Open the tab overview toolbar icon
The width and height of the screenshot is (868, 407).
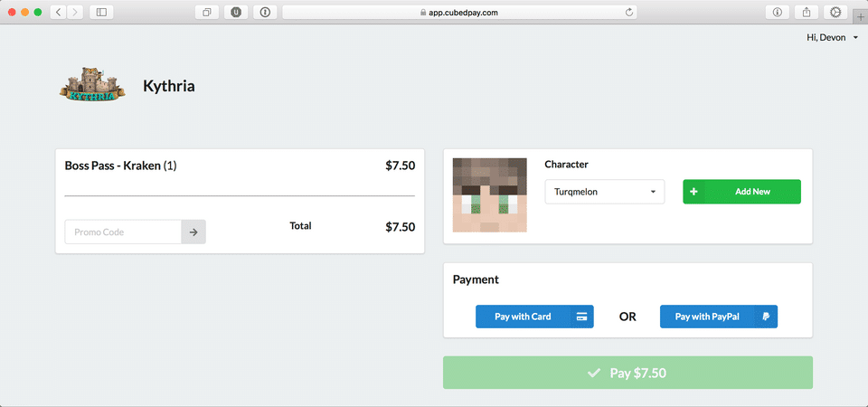pyautogui.click(x=207, y=12)
